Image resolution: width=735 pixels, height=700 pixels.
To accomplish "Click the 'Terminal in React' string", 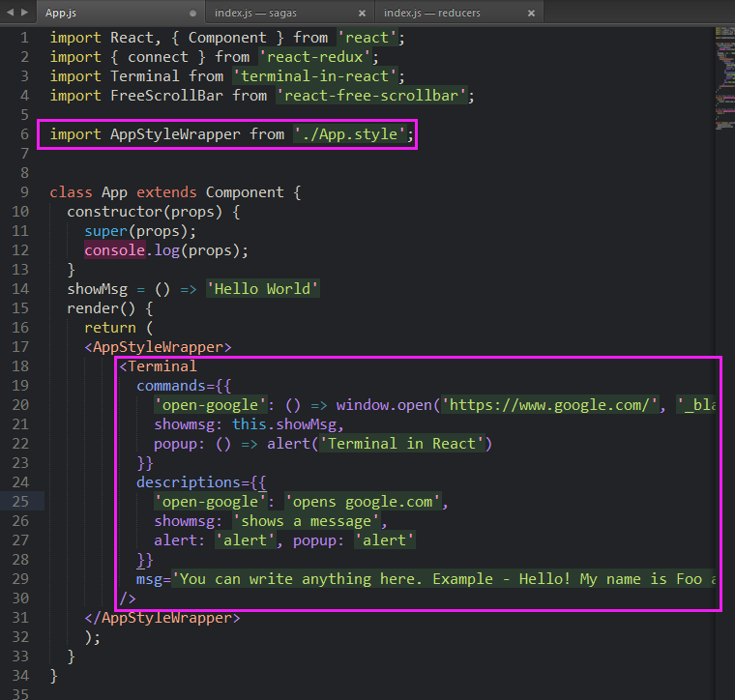I will click(x=401, y=444).
